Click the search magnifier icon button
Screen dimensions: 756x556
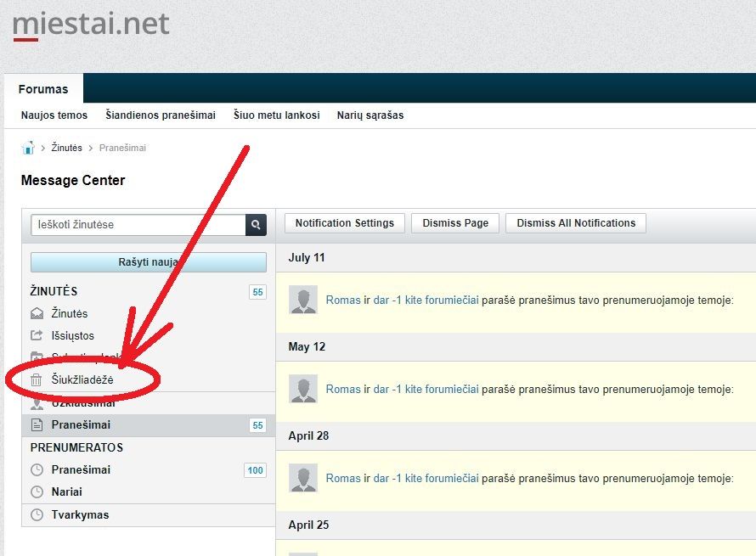point(256,225)
